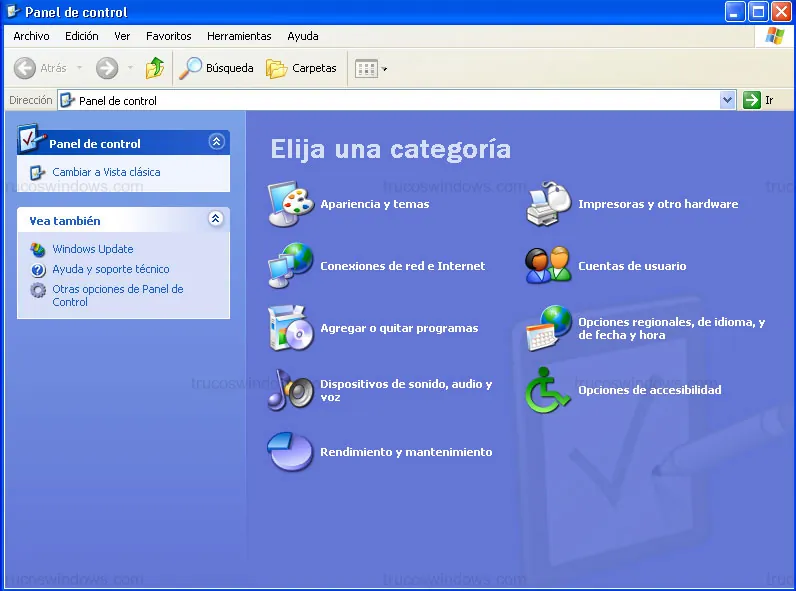
Task: Switch to classic view via Cambiar a Vista clásica
Action: click(106, 172)
